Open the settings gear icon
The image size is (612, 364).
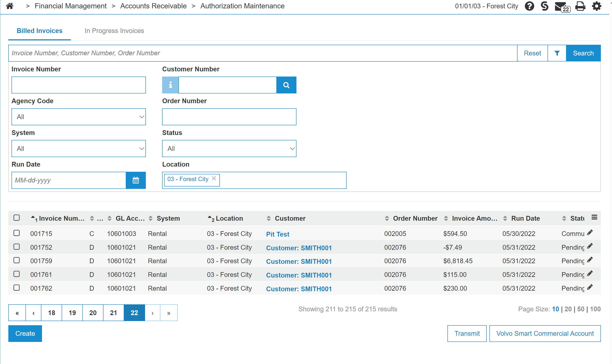pos(596,6)
